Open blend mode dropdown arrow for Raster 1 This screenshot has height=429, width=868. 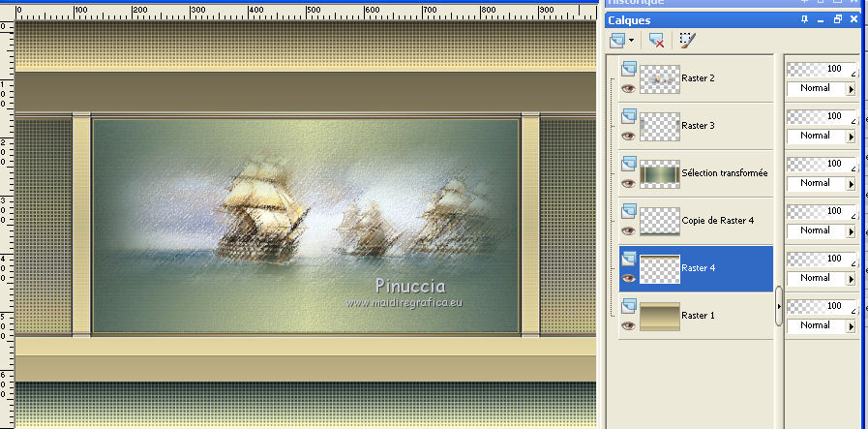click(852, 327)
